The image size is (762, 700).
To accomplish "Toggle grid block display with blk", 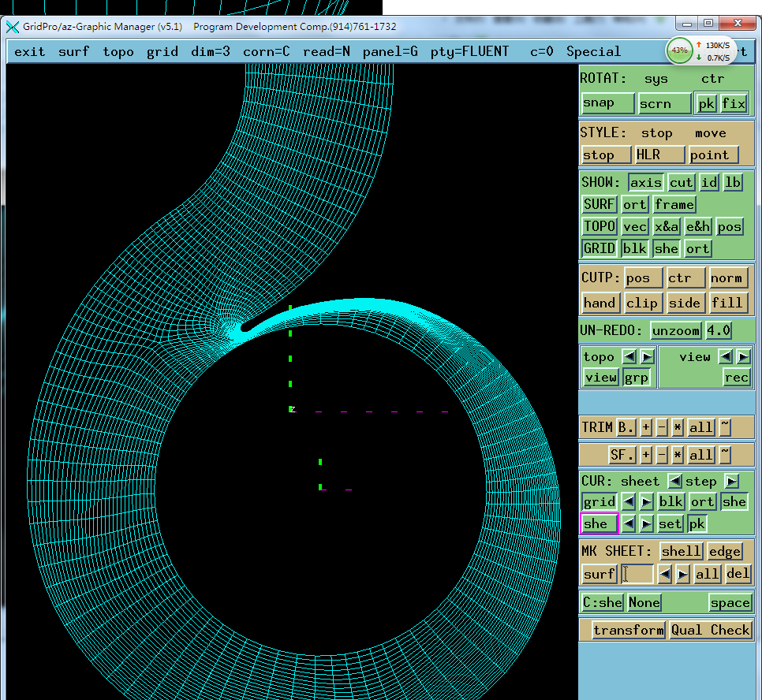I will 634,248.
